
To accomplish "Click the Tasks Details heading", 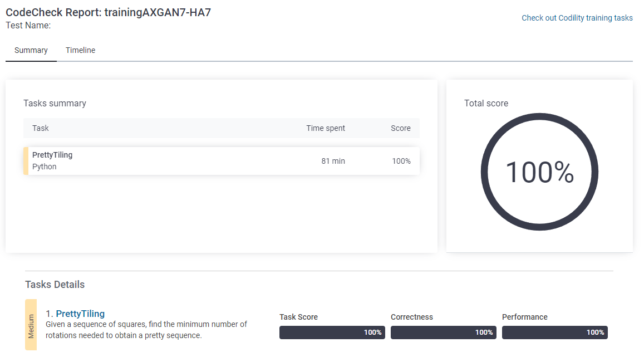I will coord(55,285).
